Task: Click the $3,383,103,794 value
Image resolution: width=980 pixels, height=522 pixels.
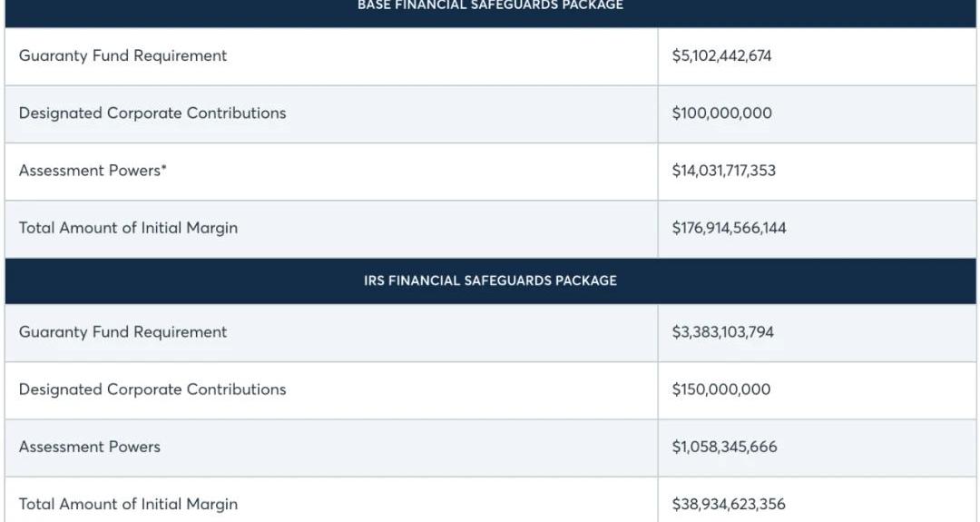Action: pyautogui.click(x=722, y=332)
